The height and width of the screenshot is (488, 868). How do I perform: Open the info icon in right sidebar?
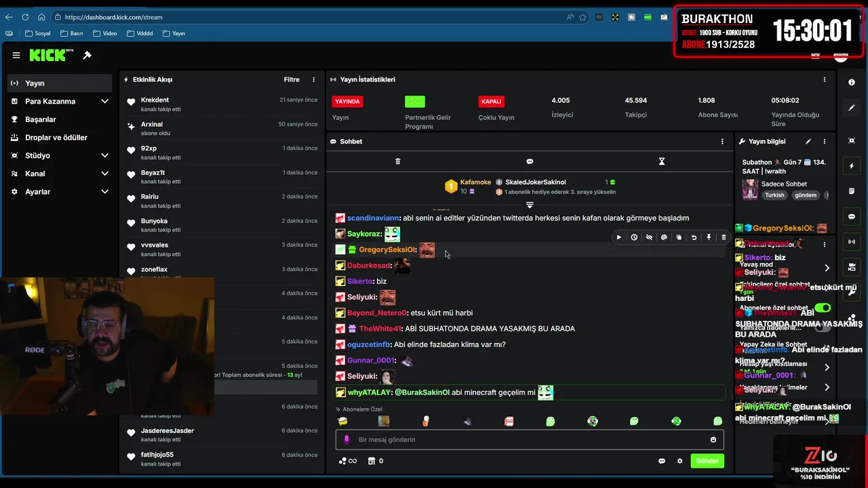tap(852, 82)
